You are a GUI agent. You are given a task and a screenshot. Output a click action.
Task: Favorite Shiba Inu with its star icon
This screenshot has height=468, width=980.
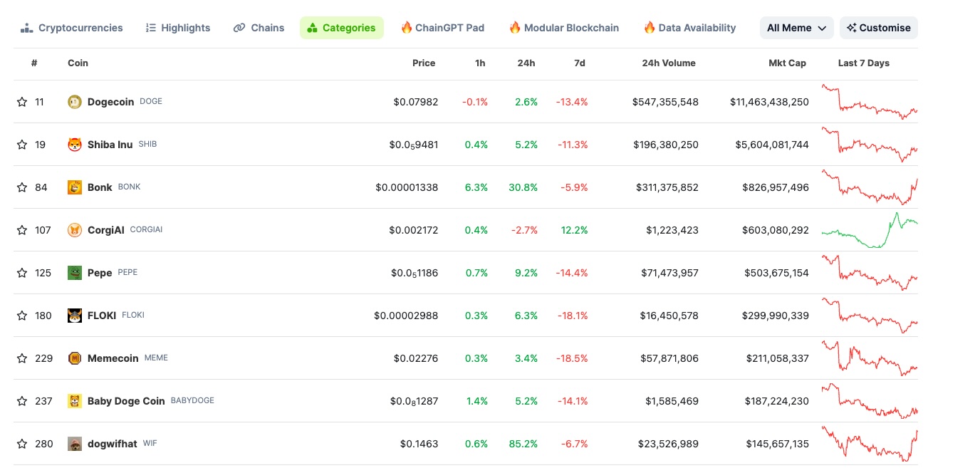click(22, 145)
